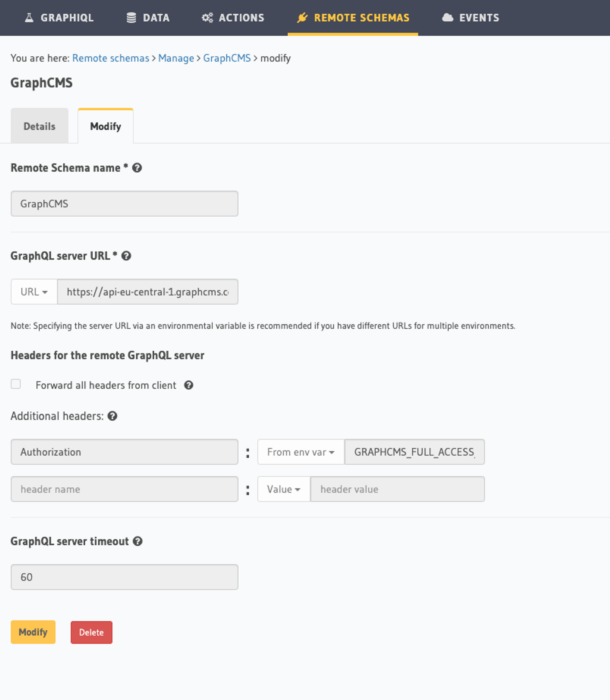Screen dimensions: 610x700
Task: Click the GraphQL server URL field
Action: 147,291
